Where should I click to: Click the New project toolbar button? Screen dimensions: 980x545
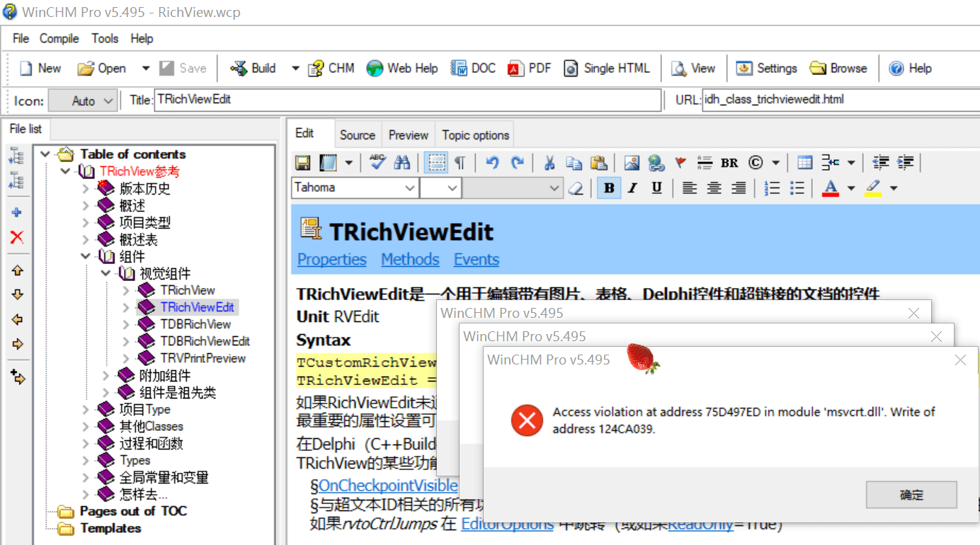(40, 68)
